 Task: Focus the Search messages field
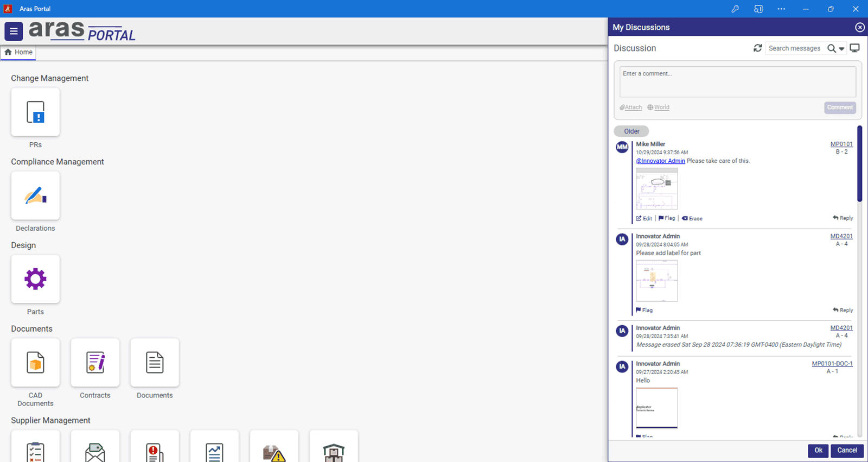click(x=795, y=48)
